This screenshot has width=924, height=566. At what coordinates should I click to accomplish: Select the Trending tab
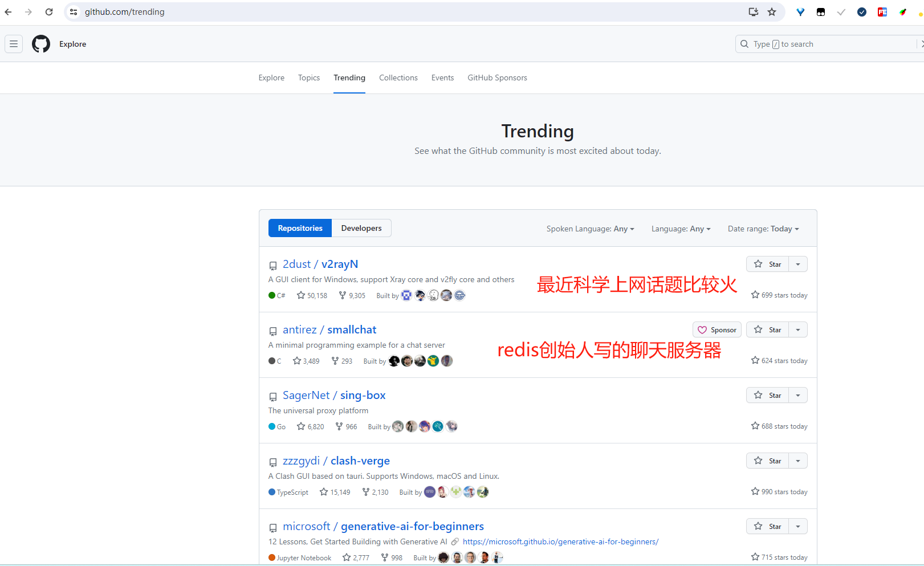tap(349, 78)
